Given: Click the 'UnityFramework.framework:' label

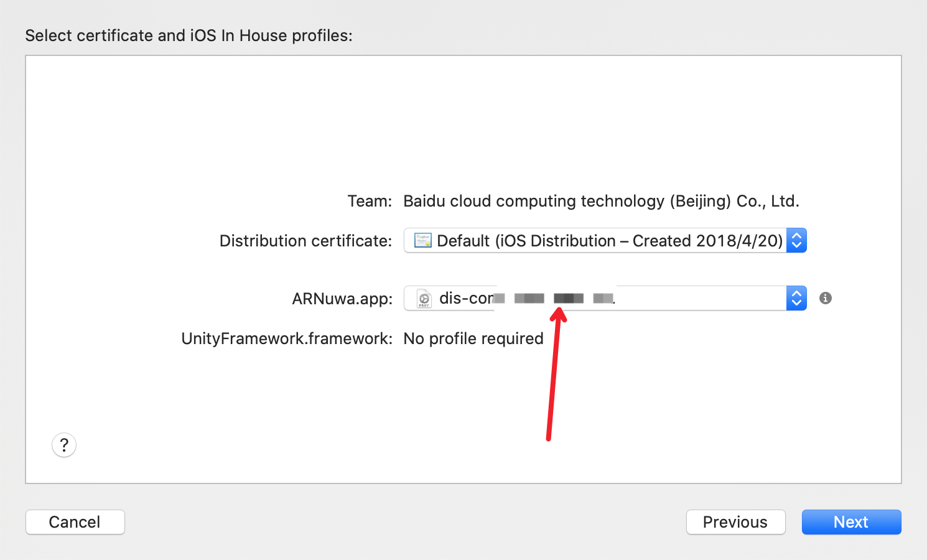Looking at the screenshot, I should (x=287, y=338).
